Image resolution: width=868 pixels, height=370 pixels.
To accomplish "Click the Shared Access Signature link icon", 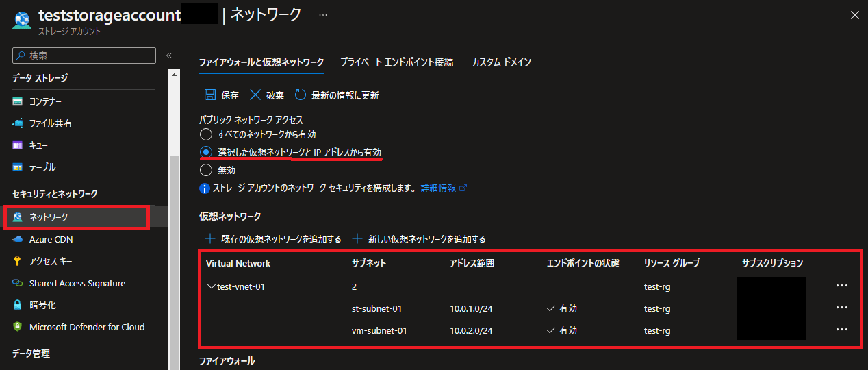I will (x=18, y=283).
